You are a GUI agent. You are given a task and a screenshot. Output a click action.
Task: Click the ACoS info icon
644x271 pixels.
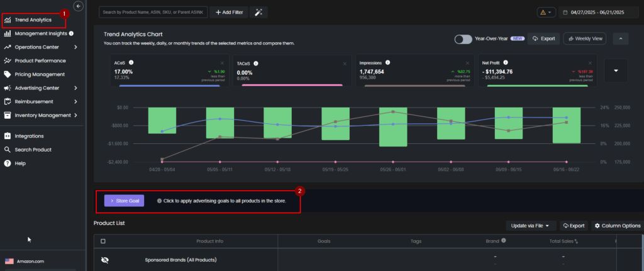coord(131,63)
